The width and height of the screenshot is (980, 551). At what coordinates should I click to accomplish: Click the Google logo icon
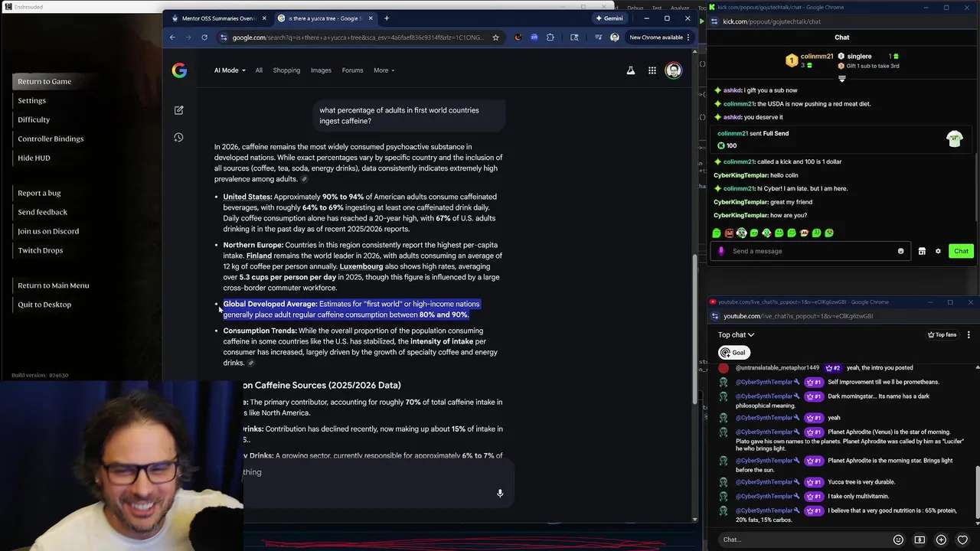(179, 70)
